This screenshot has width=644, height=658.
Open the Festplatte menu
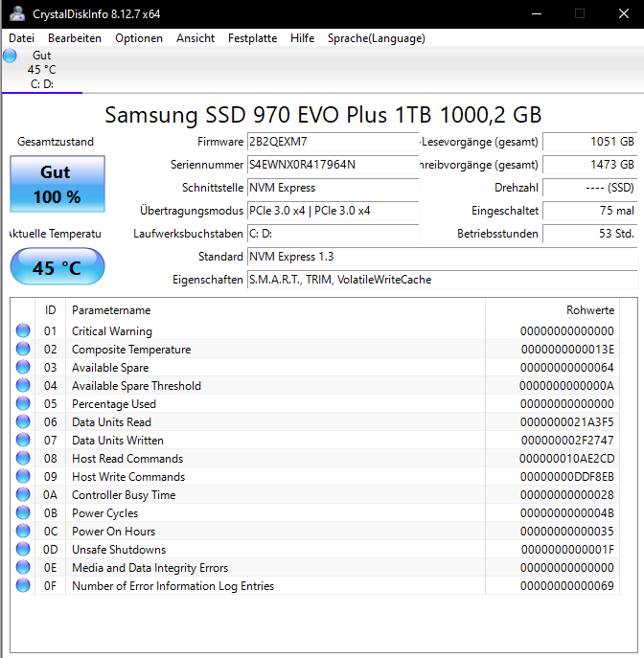point(252,38)
